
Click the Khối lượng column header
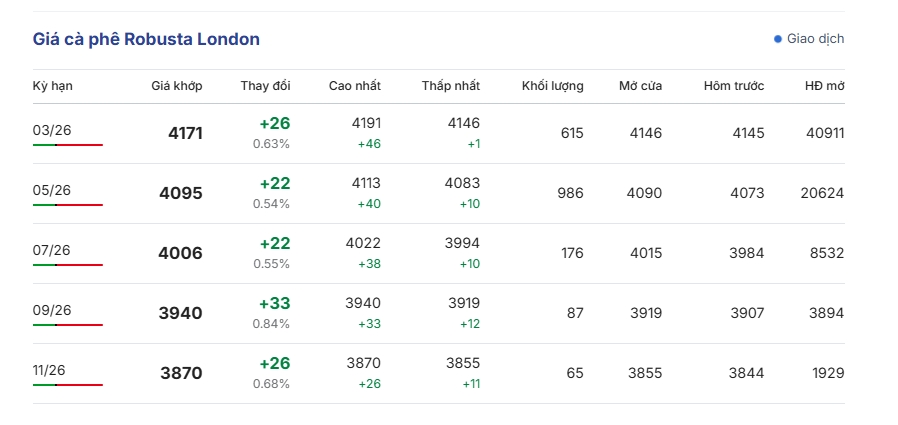pyautogui.click(x=552, y=86)
